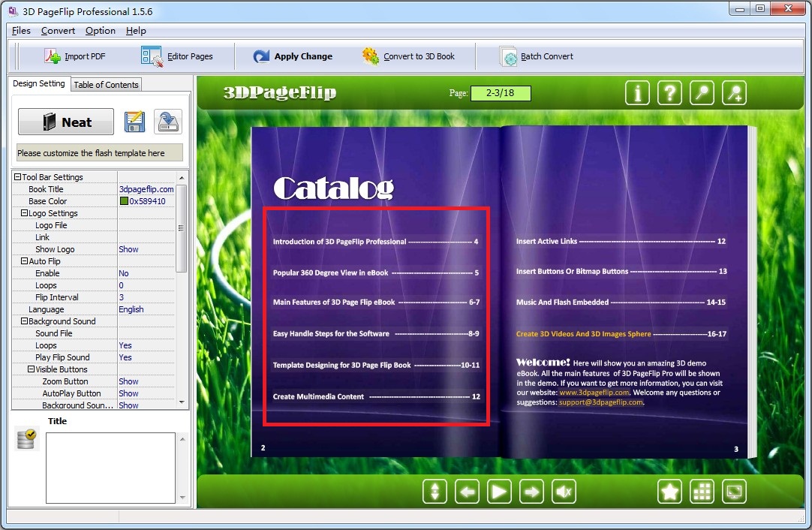Open Insert Buttons Or Bitmap Buttons entry
Viewport: 812px width, 530px height.
[621, 272]
